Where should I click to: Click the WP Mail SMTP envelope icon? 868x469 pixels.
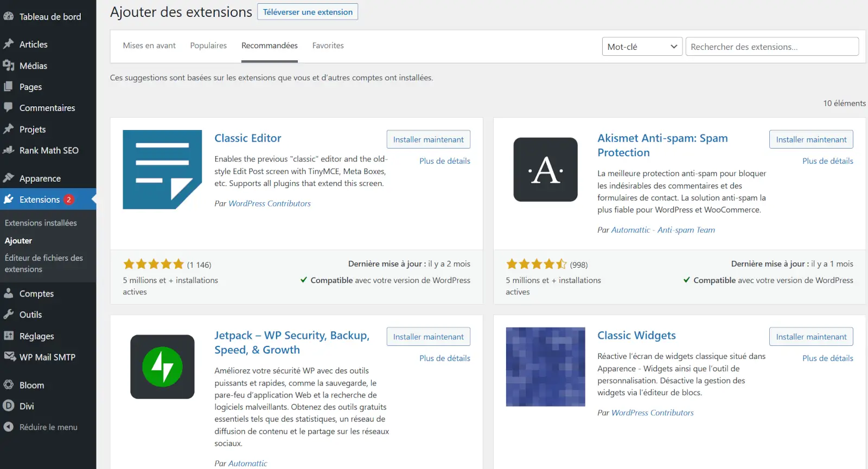tap(10, 357)
